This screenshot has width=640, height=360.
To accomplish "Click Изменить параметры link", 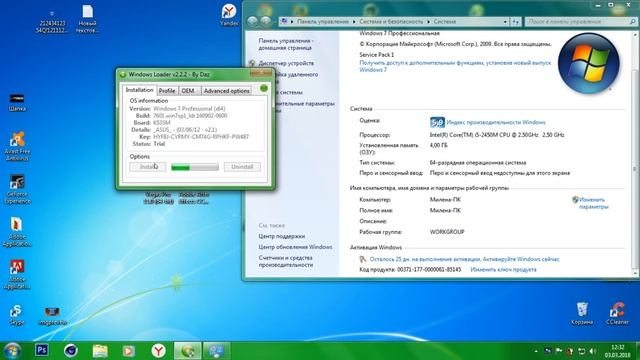I will [x=593, y=203].
